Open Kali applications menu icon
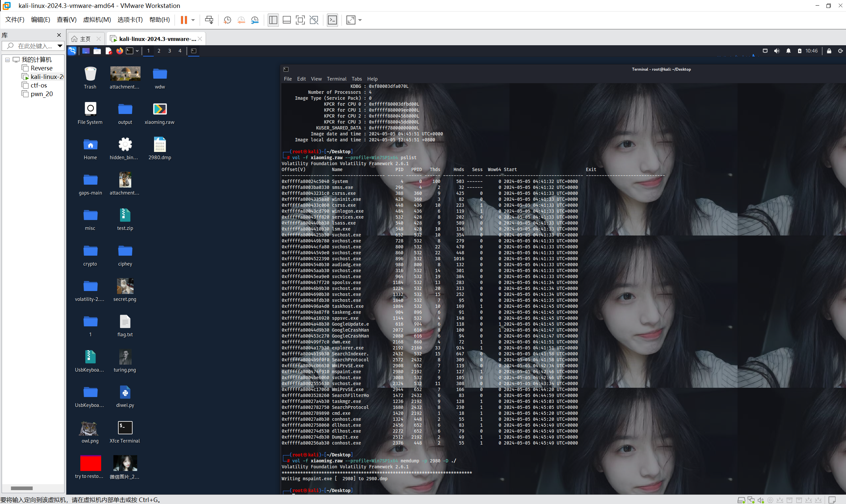Screen dimensions: 846x504 click(x=72, y=51)
